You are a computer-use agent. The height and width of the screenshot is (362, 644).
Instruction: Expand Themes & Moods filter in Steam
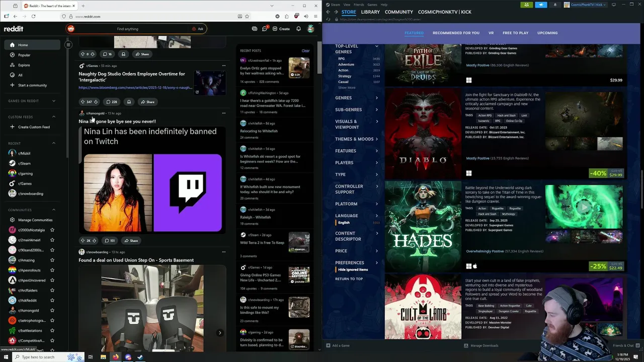pos(357,139)
